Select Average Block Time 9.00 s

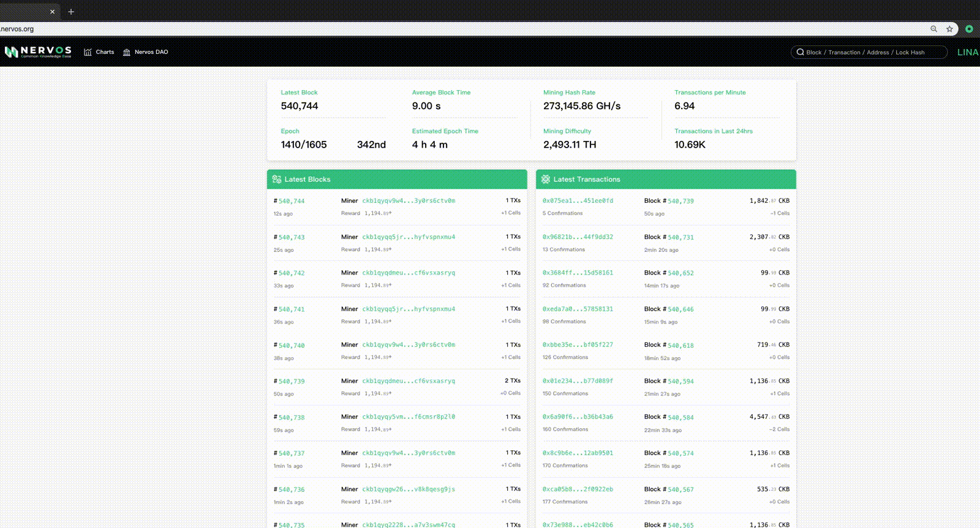pos(426,106)
